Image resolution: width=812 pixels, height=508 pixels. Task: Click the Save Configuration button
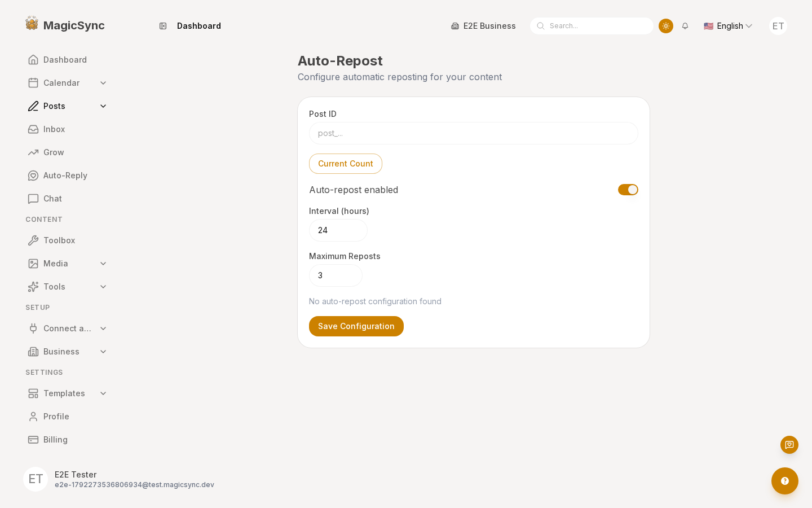pyautogui.click(x=356, y=326)
